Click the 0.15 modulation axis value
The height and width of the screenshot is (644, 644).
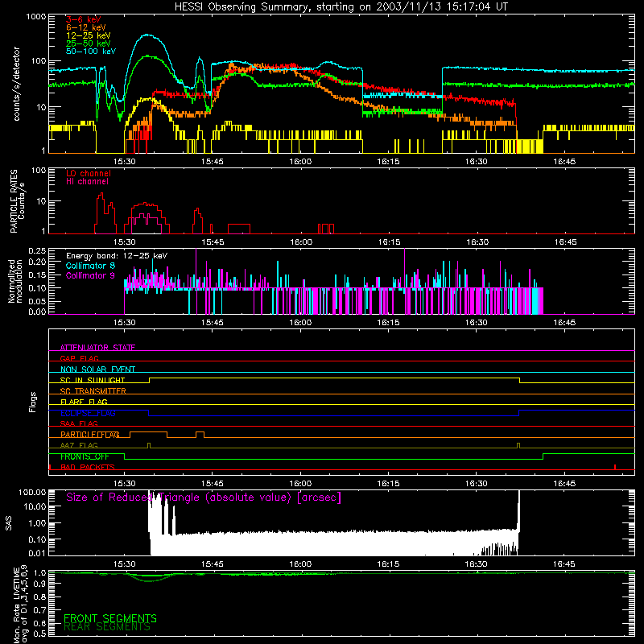tap(37, 275)
